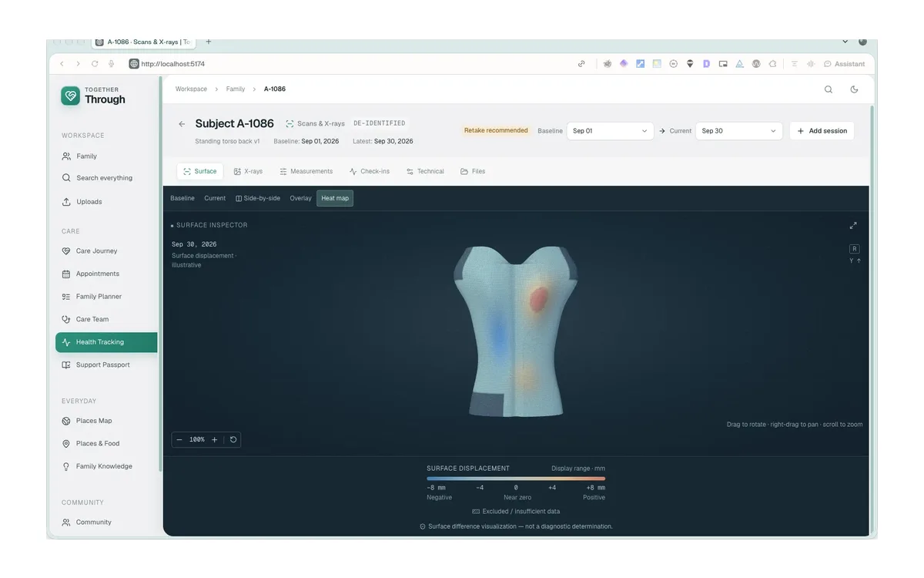The height and width of the screenshot is (578, 924).
Task: Open Family Planner in the sidebar
Action: tap(106, 297)
